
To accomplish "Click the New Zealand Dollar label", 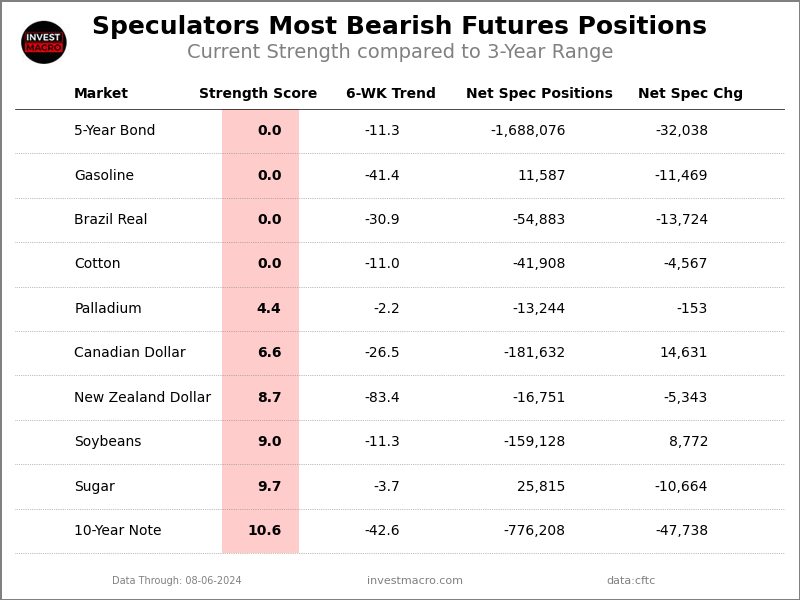I will tap(142, 398).
